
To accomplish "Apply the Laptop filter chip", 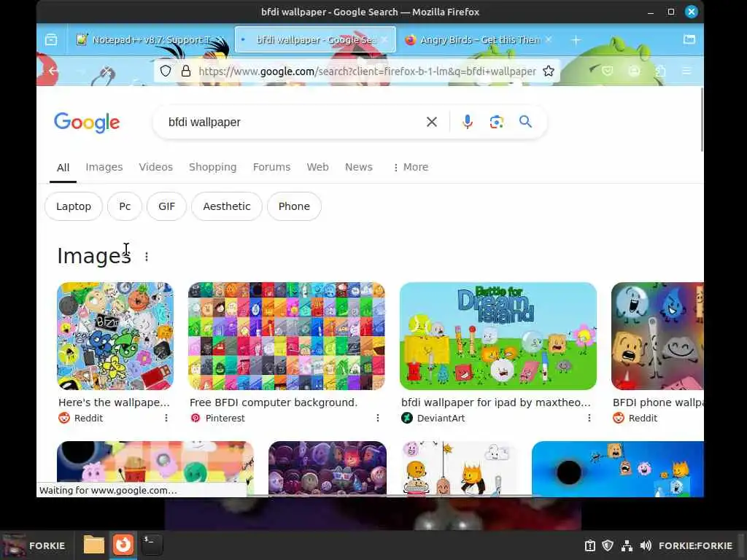I will (x=74, y=206).
